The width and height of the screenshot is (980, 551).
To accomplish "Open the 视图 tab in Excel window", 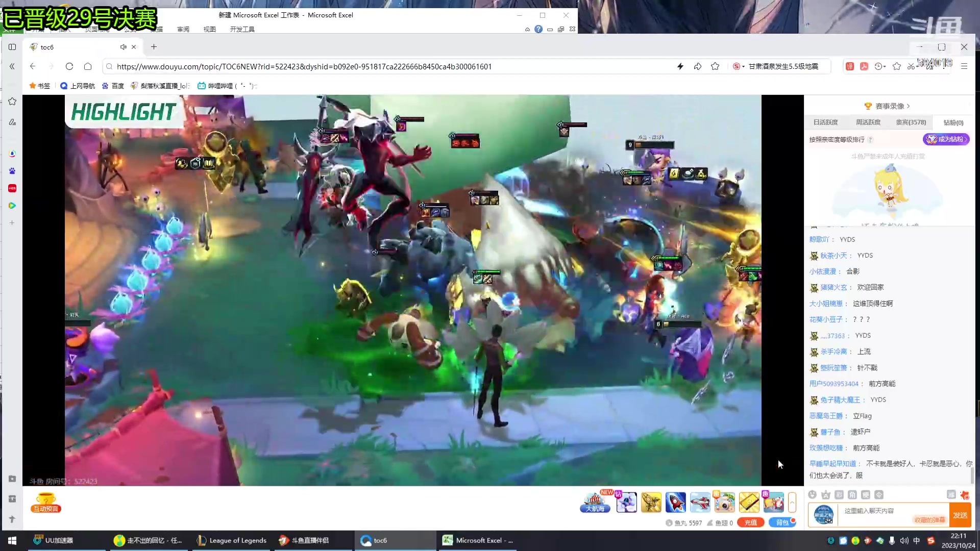I will tap(209, 29).
